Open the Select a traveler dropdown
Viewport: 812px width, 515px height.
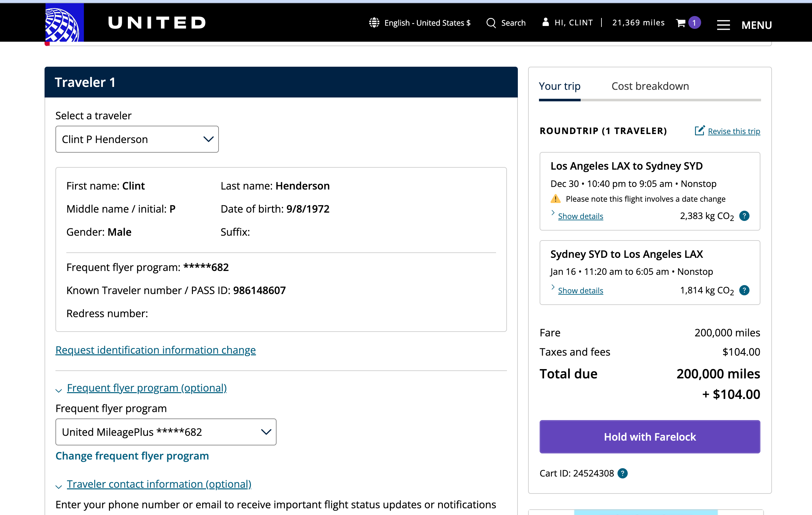click(x=137, y=139)
